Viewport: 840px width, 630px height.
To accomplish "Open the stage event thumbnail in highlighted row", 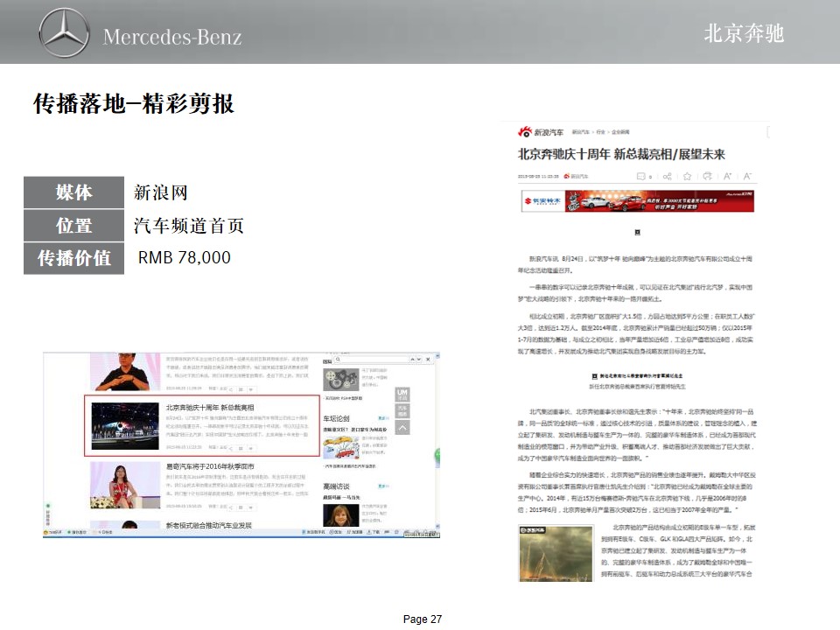I will (125, 425).
